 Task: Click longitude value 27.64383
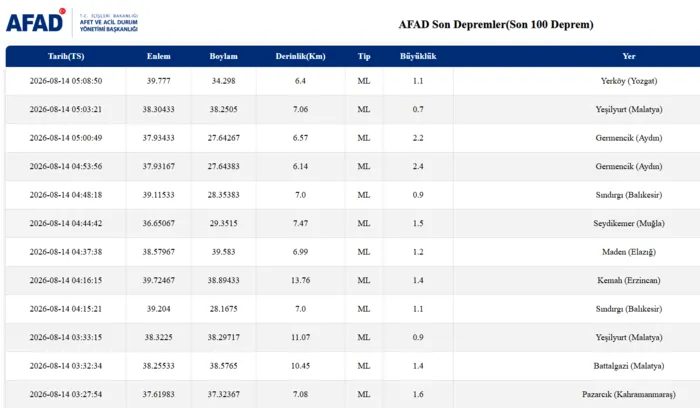click(x=224, y=167)
